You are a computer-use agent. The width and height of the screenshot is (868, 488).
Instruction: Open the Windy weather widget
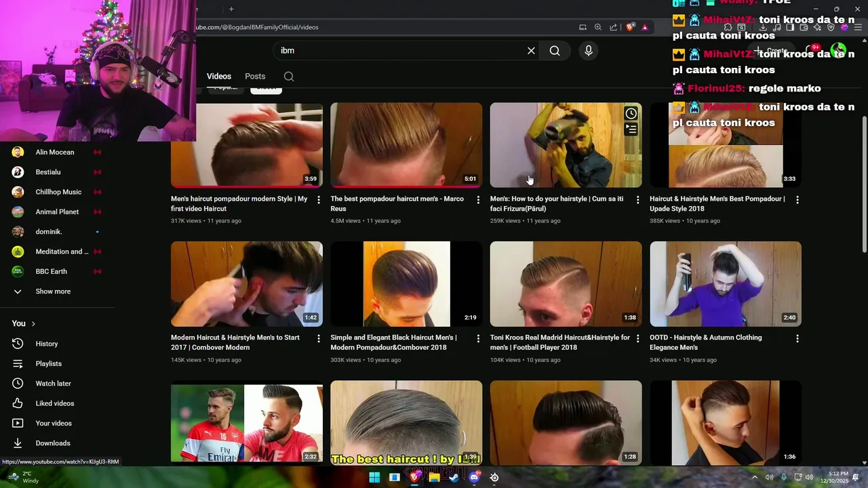click(24, 477)
